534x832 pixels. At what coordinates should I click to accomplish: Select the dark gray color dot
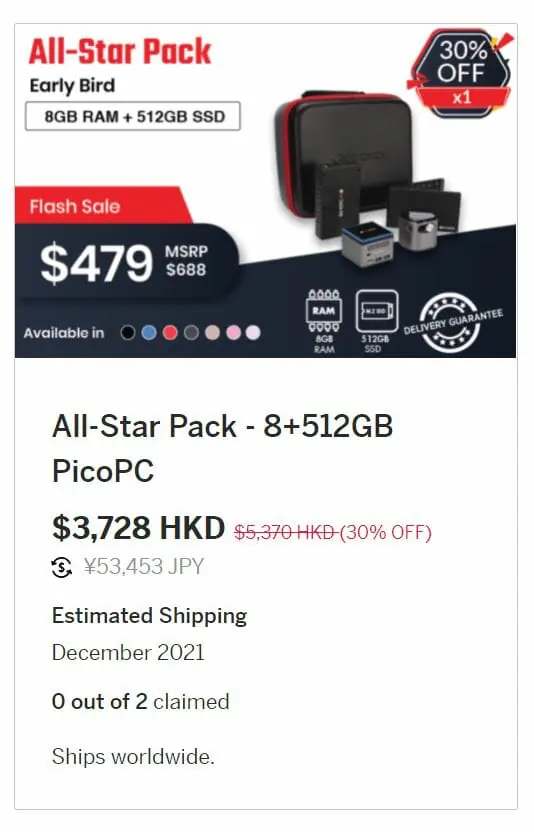(x=191, y=333)
